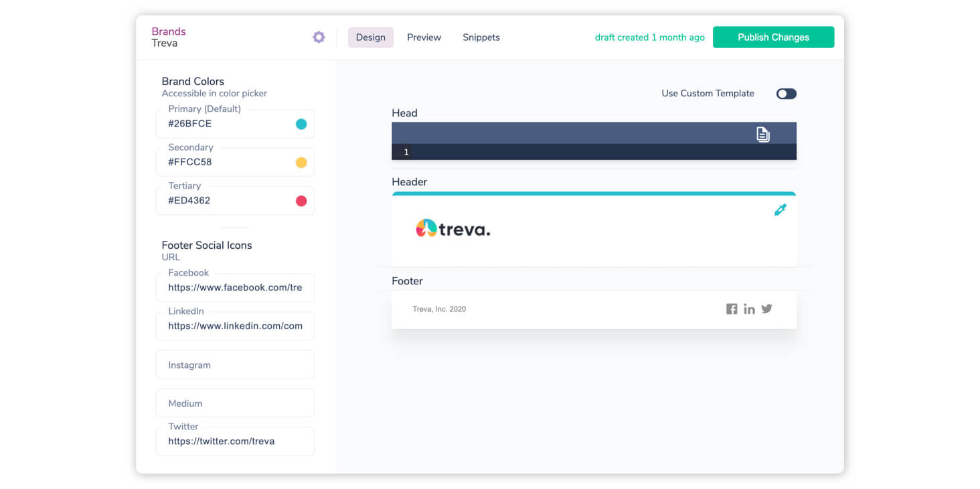Click the yellow Secondary color swatch

pos(301,163)
